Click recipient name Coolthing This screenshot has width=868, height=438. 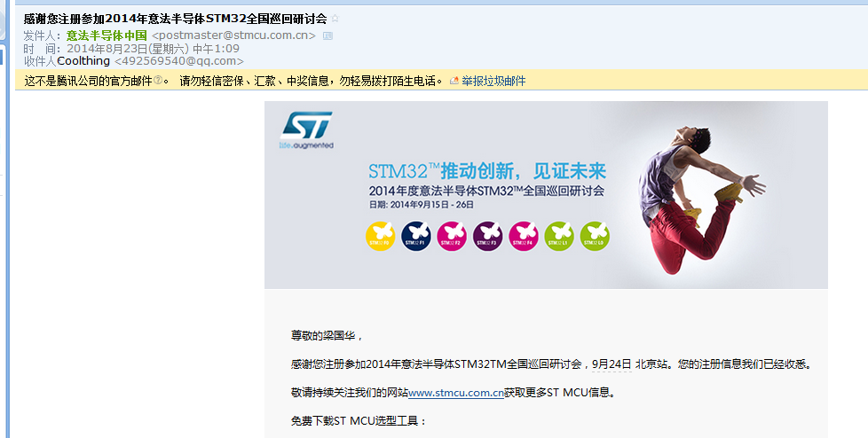click(x=83, y=61)
